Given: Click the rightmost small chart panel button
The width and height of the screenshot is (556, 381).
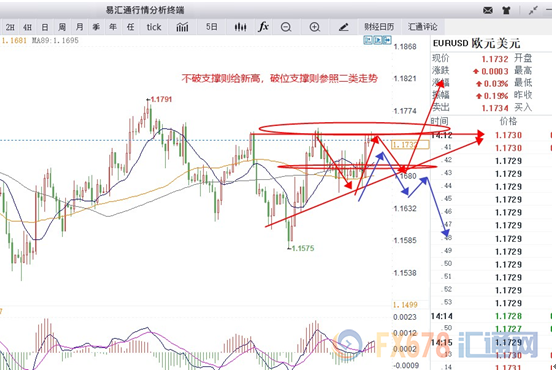Looking at the screenshot, I should pos(388,40).
